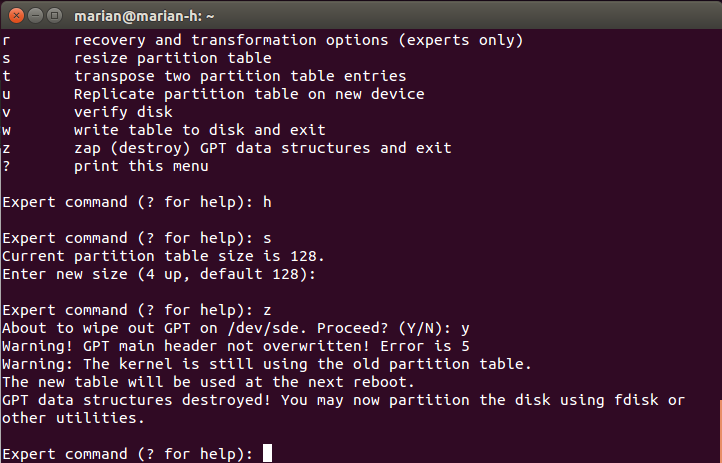722x463 pixels.
Task: Click the marian@marian-h window title
Action: pyautogui.click(x=144, y=16)
